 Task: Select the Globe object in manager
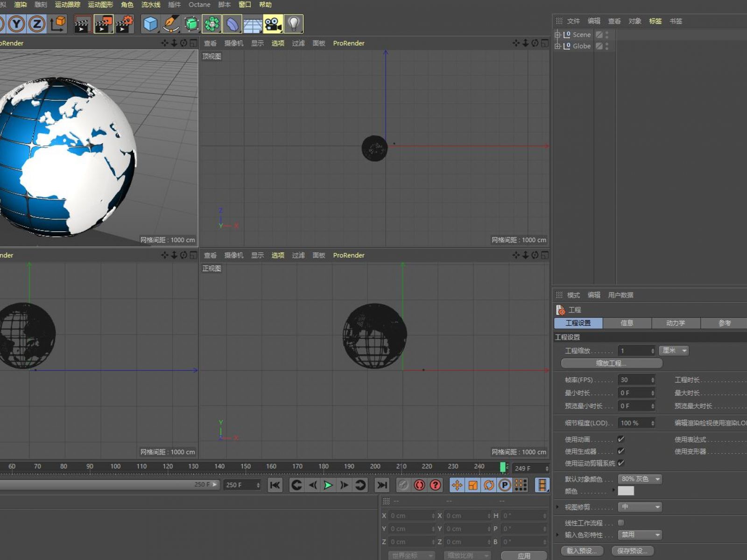pos(582,46)
